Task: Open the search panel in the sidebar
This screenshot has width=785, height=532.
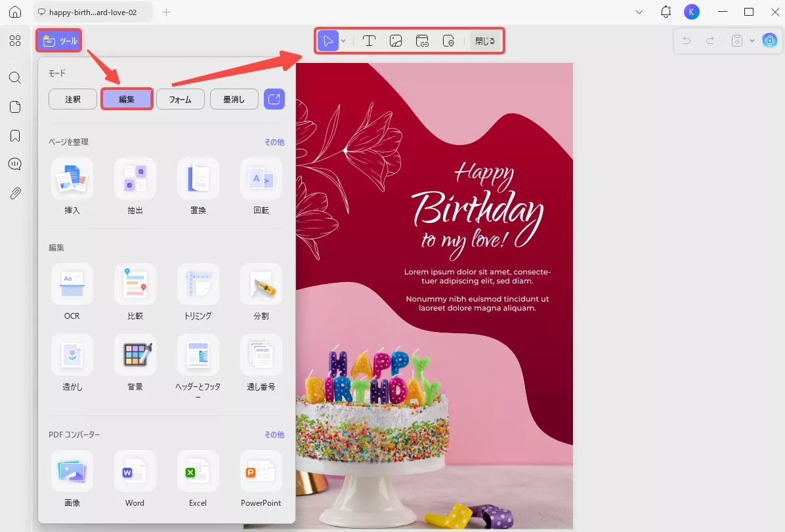Action: 14,77
